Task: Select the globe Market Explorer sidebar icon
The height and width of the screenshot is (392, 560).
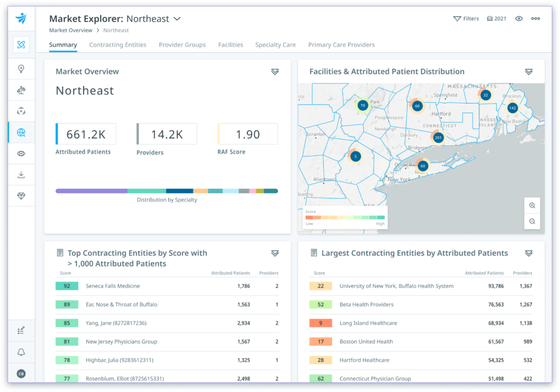Action: tap(21, 132)
